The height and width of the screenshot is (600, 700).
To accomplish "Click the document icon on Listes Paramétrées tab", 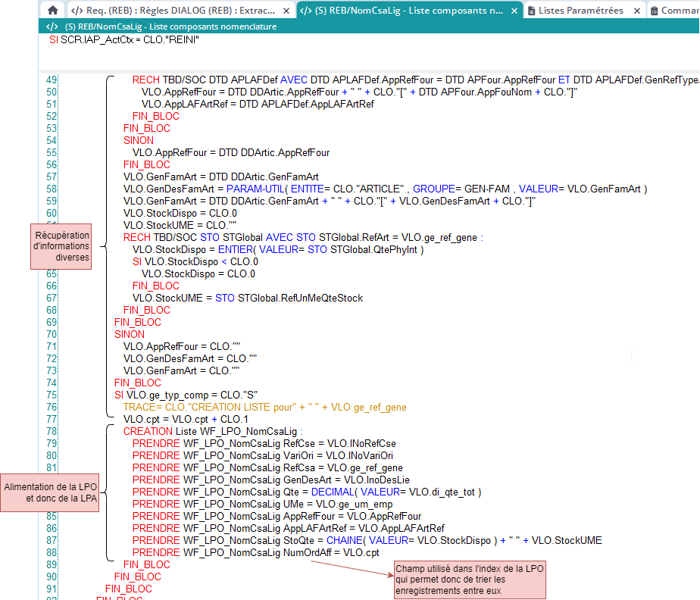I will (533, 11).
